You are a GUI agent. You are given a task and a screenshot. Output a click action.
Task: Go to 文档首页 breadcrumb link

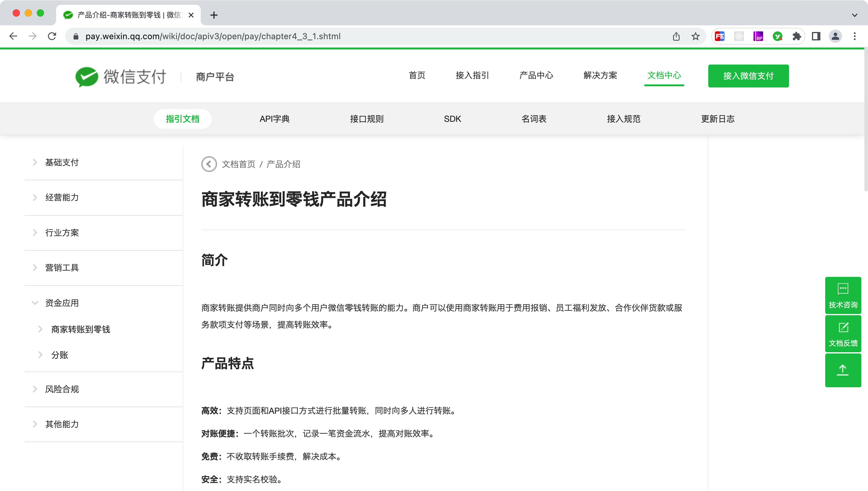pyautogui.click(x=238, y=164)
